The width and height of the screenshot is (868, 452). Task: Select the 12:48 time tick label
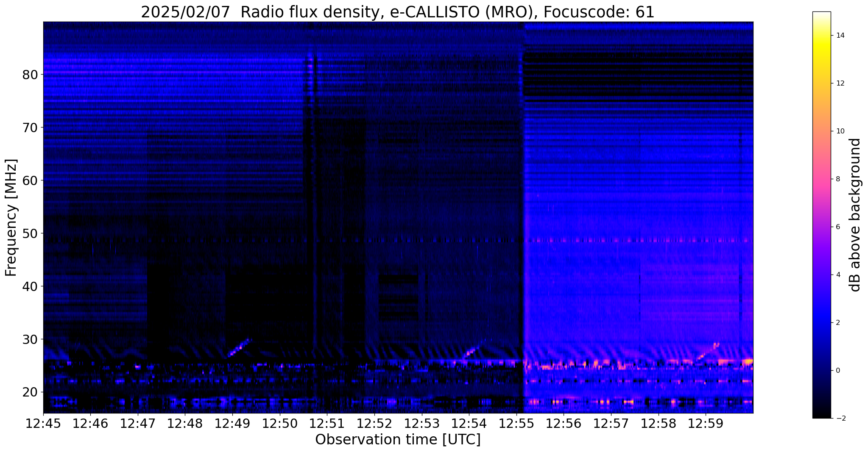185,424
